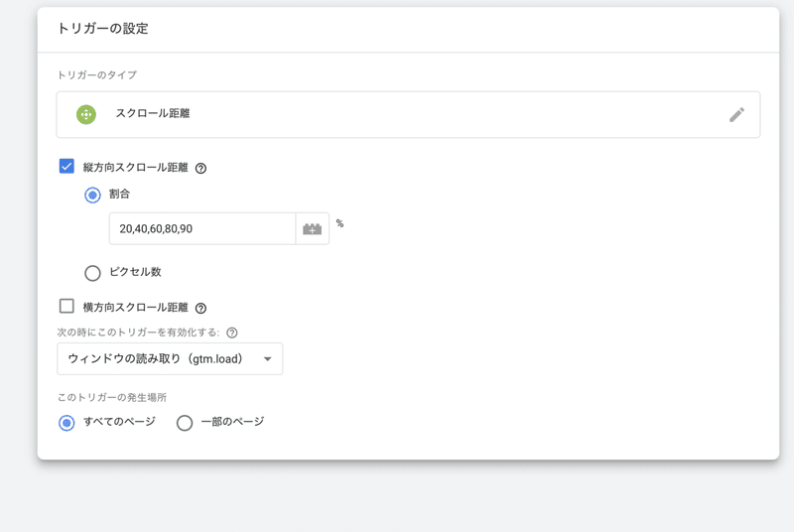Select すべてのページ radio option
The height and width of the screenshot is (532, 794).
tap(66, 423)
